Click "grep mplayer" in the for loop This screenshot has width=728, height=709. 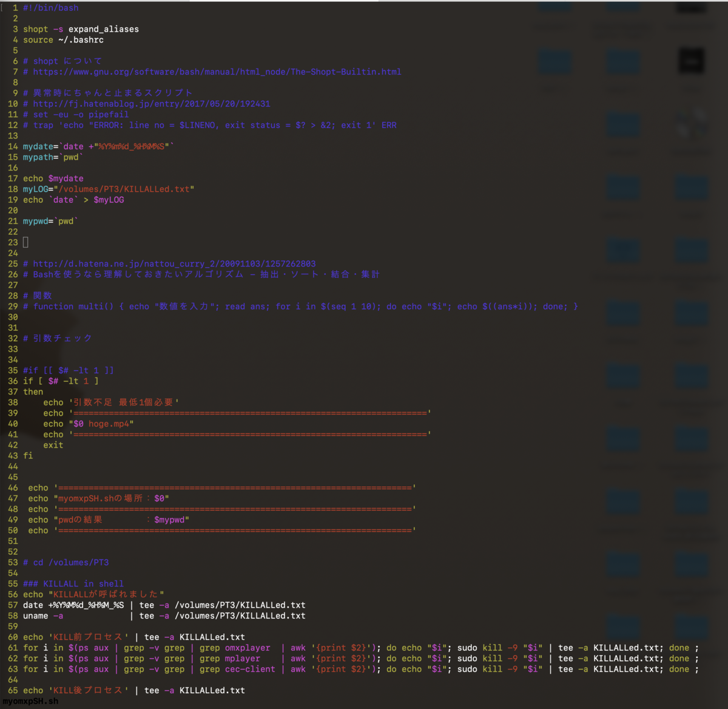[x=230, y=659]
